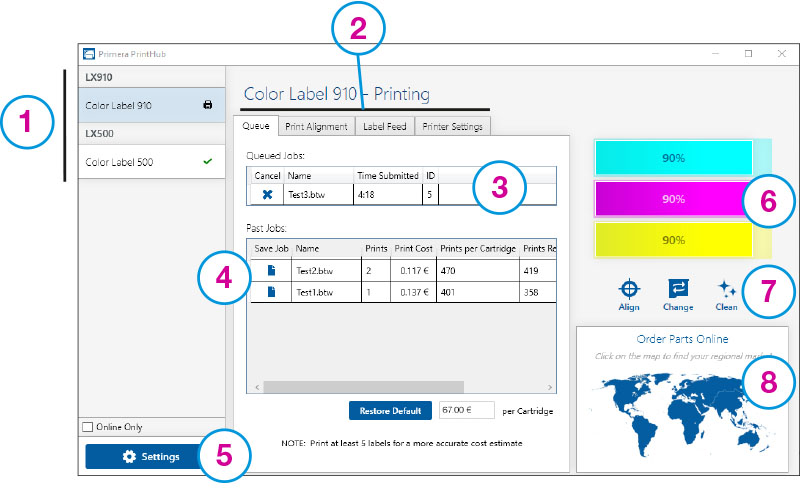Open the Align print head tool
This screenshot has height=488, width=800.
click(x=629, y=296)
